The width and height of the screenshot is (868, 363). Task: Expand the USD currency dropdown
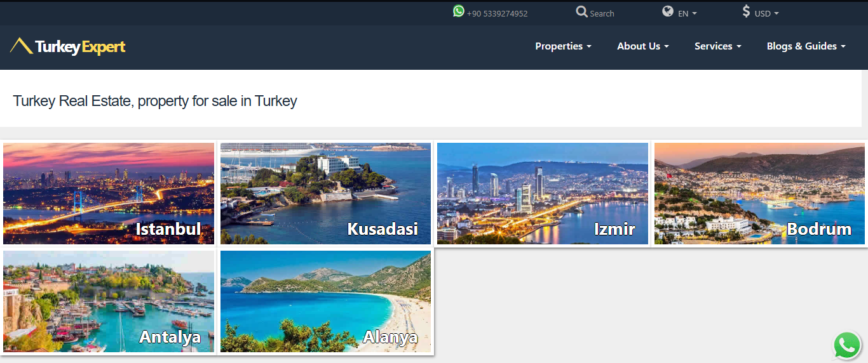[766, 13]
